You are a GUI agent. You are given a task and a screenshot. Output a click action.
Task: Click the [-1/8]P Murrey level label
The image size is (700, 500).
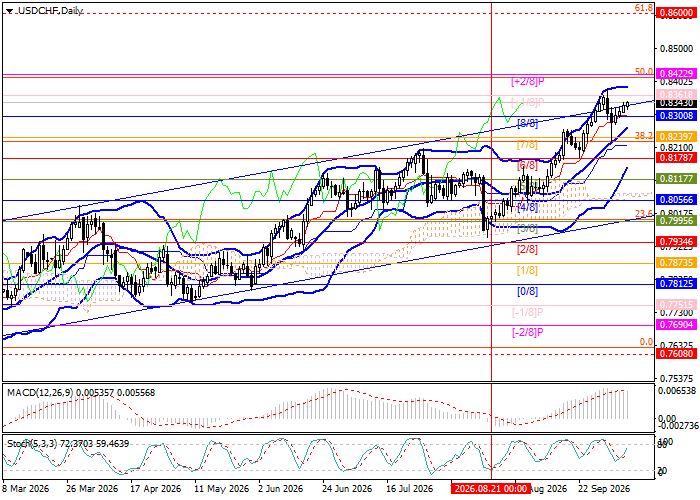(x=528, y=312)
